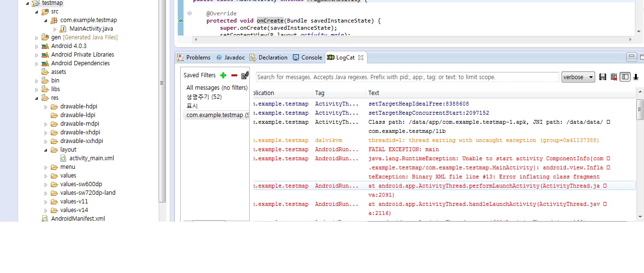The image size is (644, 273).
Task: Select dalvikvm thread exiting log line
Action: coord(483,141)
